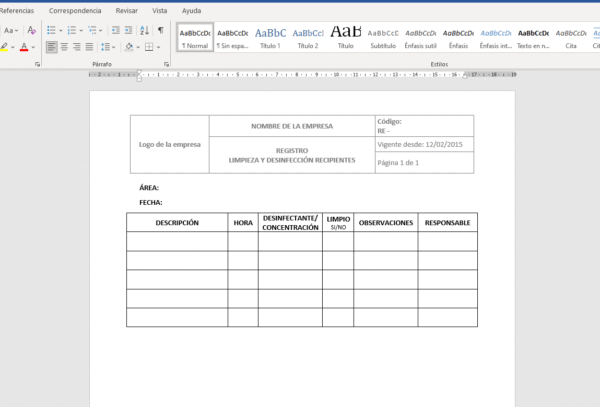This screenshot has height=407, width=600.
Task: Open Fuente dialog launcher
Action: (x=38, y=64)
